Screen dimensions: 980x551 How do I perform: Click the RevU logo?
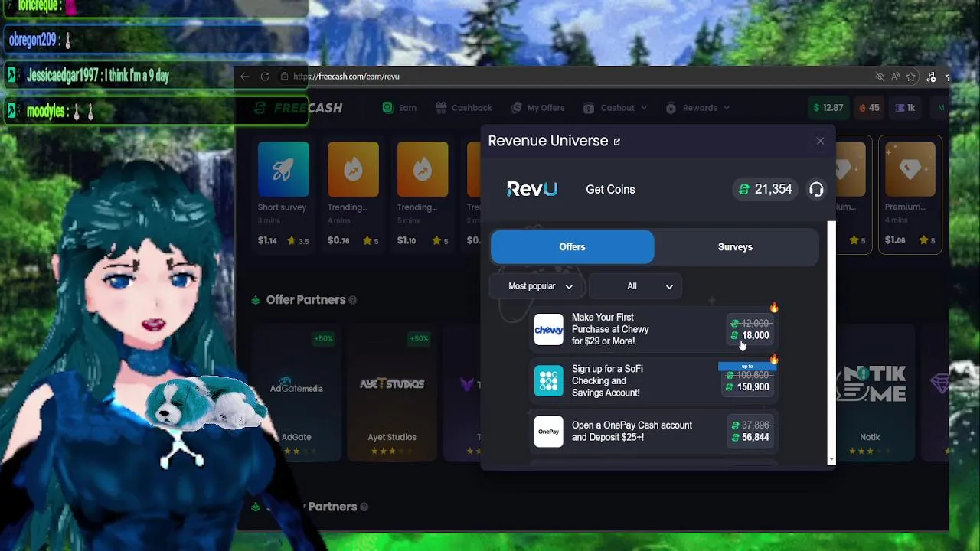coord(532,189)
